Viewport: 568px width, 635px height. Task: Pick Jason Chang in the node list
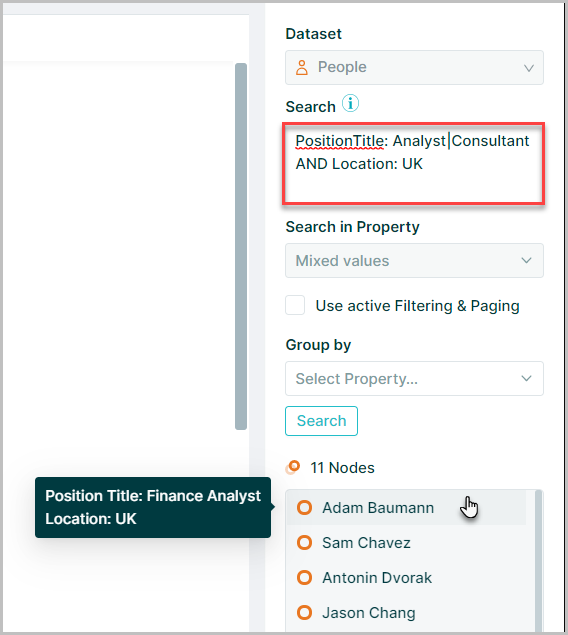[406, 613]
